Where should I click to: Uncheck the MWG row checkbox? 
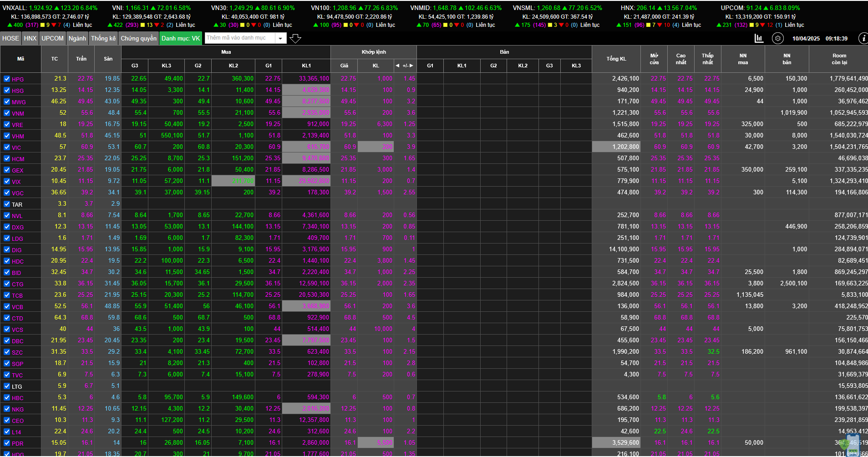(7, 102)
